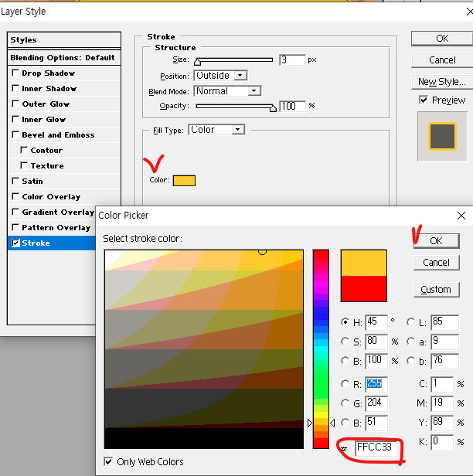The image size is (473, 476).
Task: Click the yellow stroke Color swatch
Action: (x=184, y=181)
